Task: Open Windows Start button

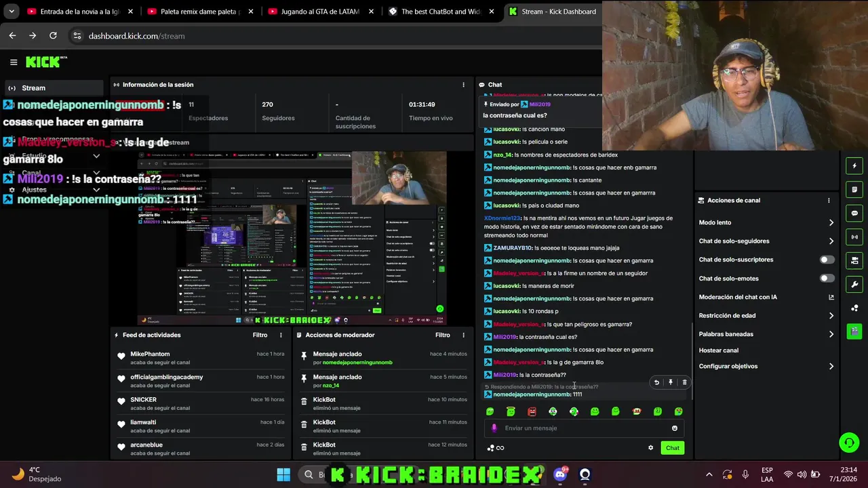Action: coord(283,474)
